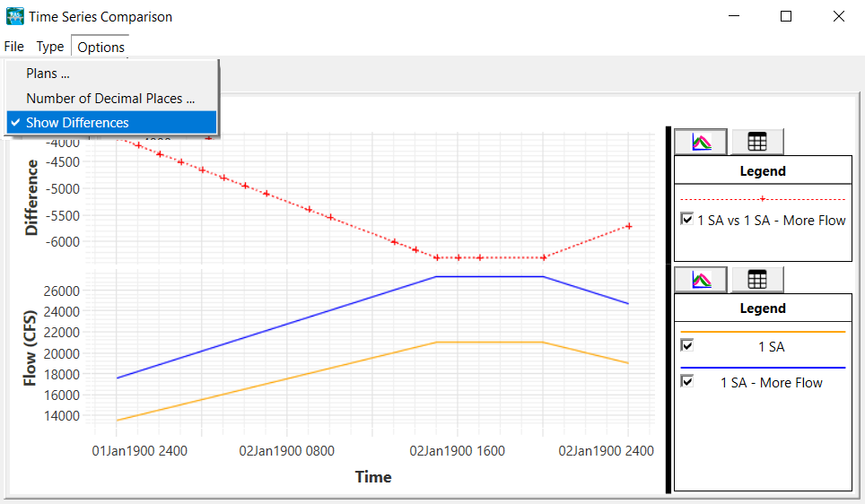Click the red dotted difference legend line
Viewport: 865px width, 504px height.
coord(763,199)
